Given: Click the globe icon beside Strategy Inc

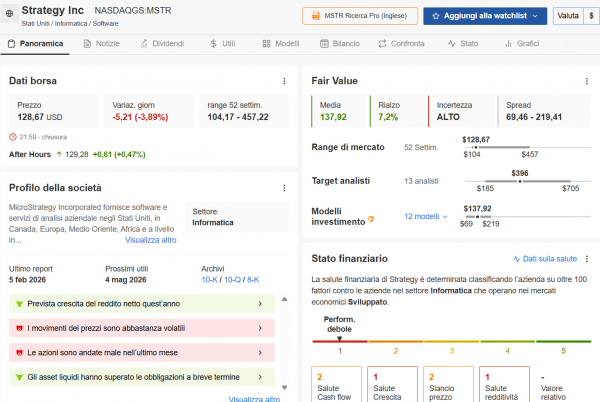Looking at the screenshot, I should pos(9,16).
